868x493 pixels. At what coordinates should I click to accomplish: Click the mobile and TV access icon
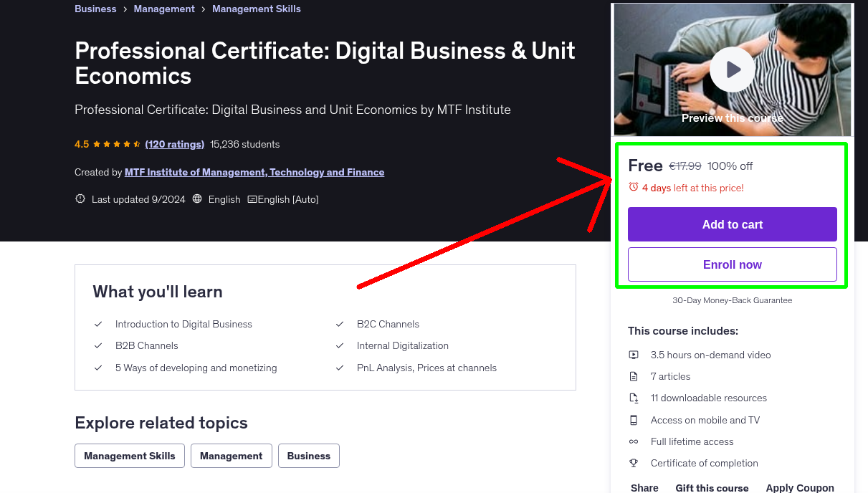click(634, 420)
